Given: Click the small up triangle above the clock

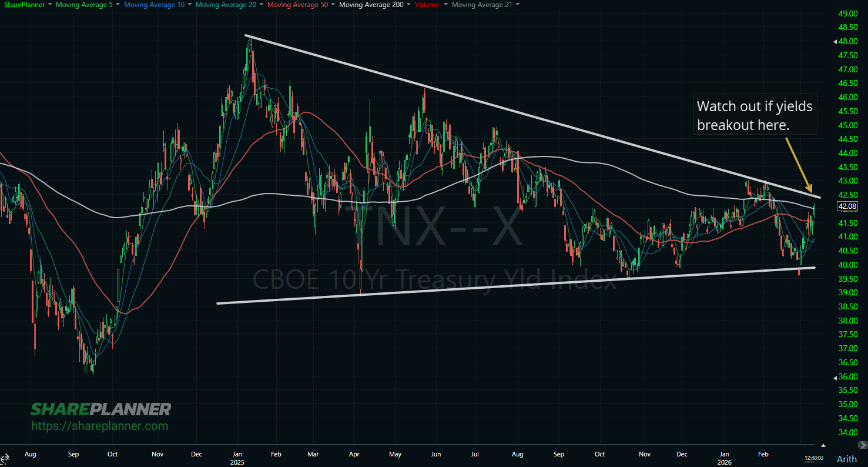Looking at the screenshot, I should [823, 446].
